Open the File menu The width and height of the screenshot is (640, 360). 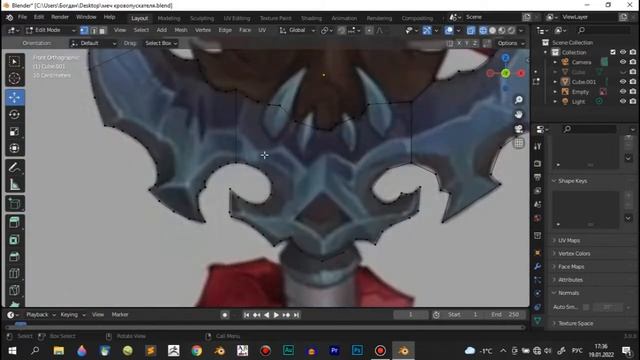point(22,17)
